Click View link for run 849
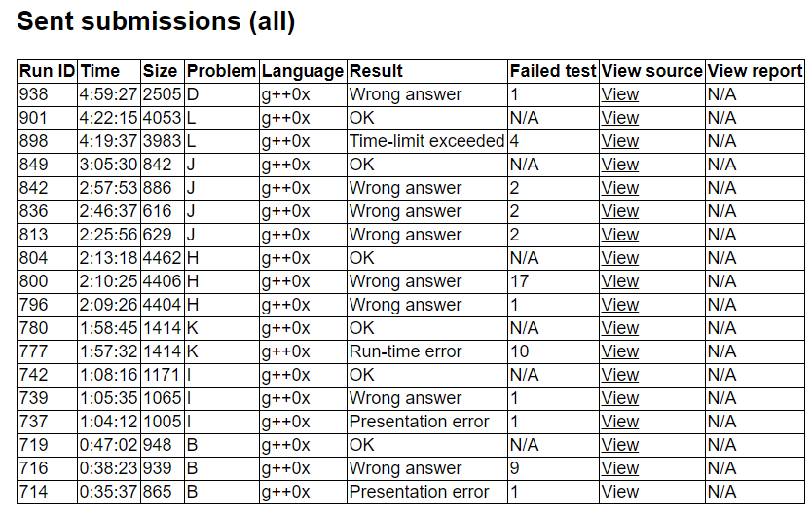 [620, 165]
